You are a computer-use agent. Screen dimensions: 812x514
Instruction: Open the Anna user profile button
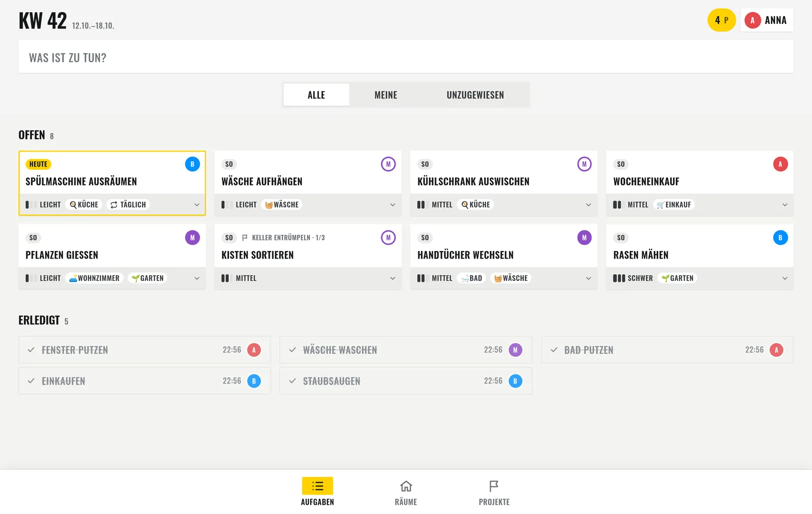tap(767, 20)
